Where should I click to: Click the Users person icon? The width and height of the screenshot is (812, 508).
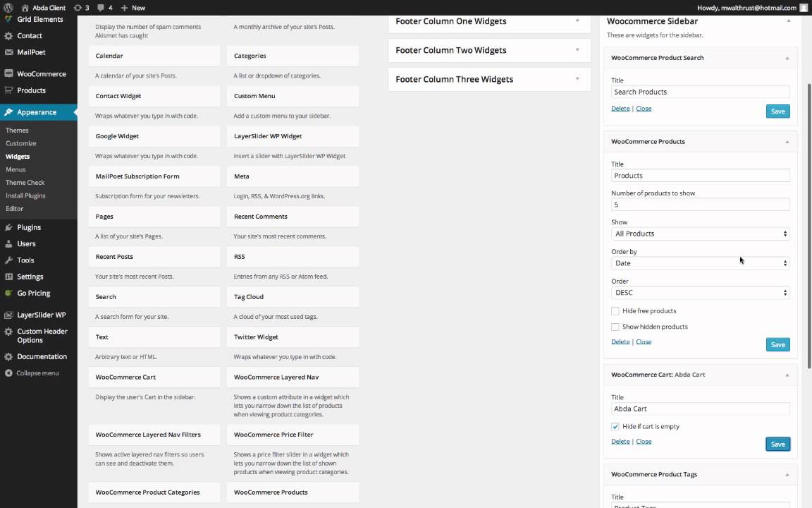(8, 243)
